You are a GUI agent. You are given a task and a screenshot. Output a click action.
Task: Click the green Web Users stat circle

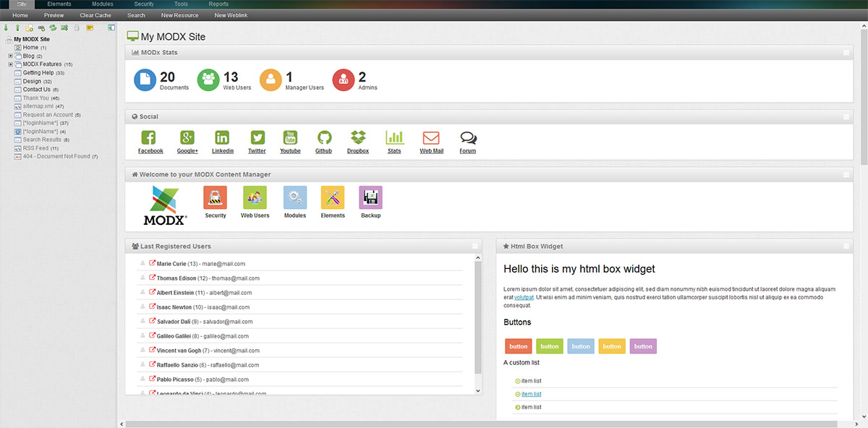(208, 80)
